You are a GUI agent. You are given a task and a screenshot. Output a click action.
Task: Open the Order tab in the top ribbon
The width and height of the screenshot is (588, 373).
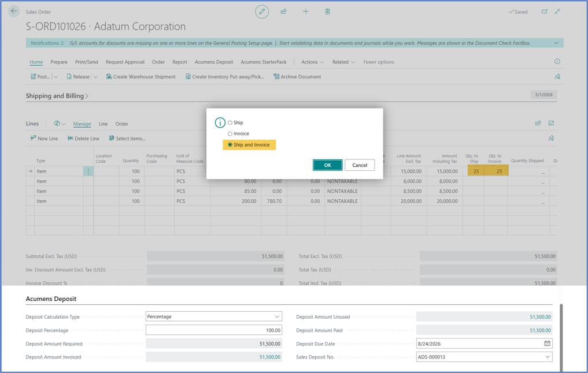click(158, 62)
